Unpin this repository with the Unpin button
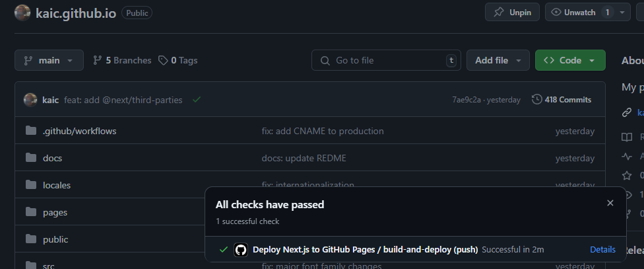644x269 pixels. [x=512, y=13]
